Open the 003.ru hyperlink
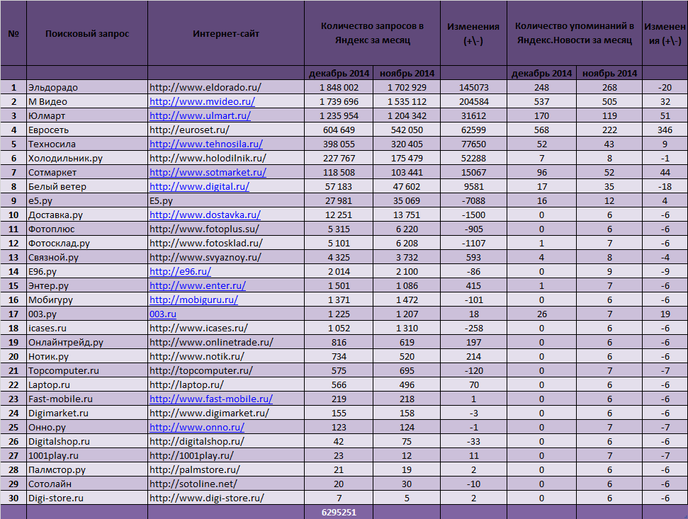Image resolution: width=688 pixels, height=519 pixels. [163, 314]
